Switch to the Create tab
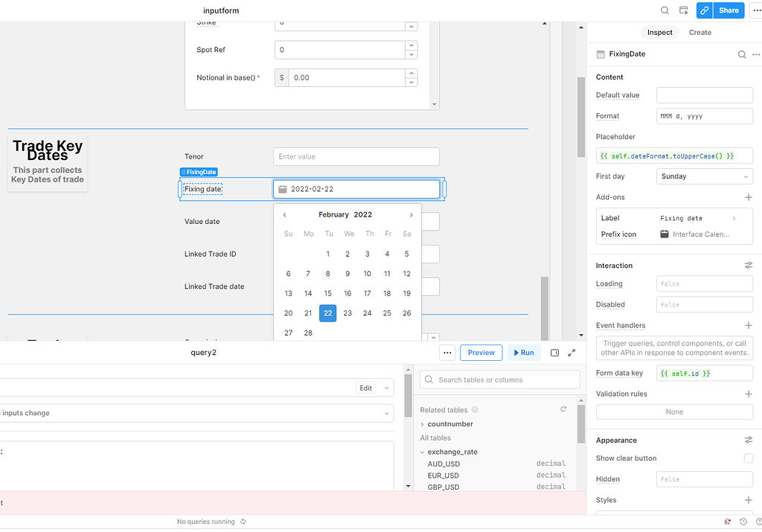The height and width of the screenshot is (532, 762). [699, 32]
